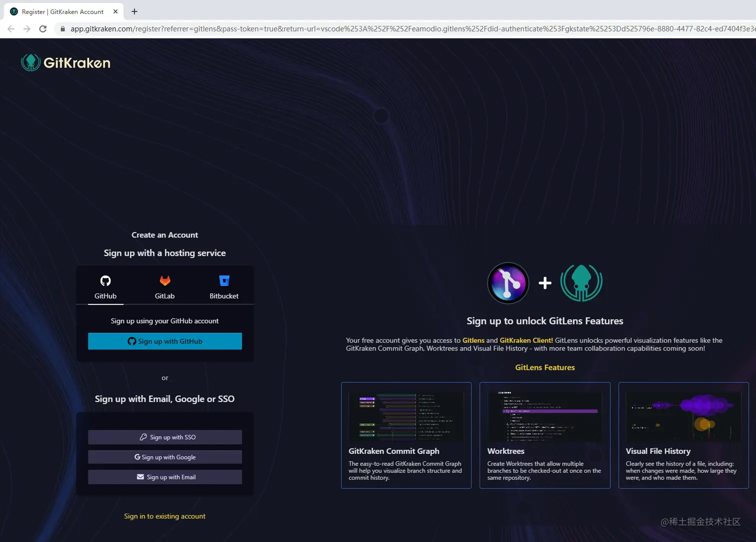The height and width of the screenshot is (542, 756).
Task: Sign up with GitHub button
Action: click(165, 341)
